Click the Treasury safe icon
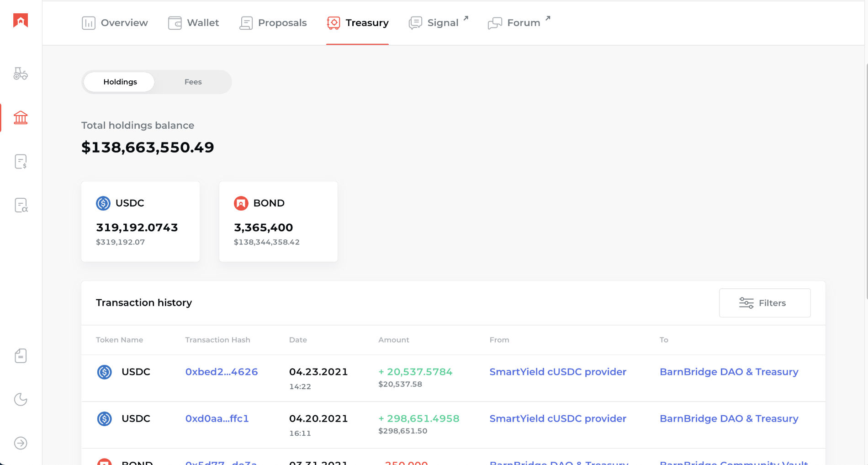The width and height of the screenshot is (868, 465). click(x=333, y=23)
